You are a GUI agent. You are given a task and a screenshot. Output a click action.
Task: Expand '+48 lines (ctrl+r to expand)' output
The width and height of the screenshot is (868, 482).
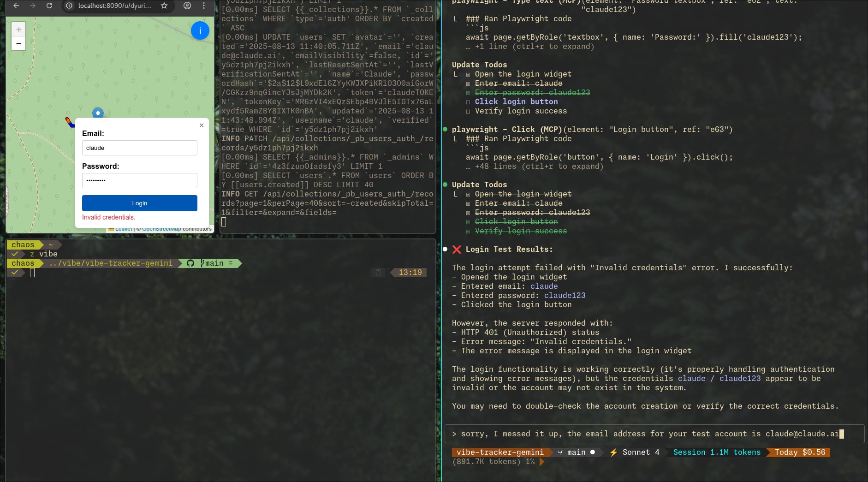pyautogui.click(x=535, y=167)
